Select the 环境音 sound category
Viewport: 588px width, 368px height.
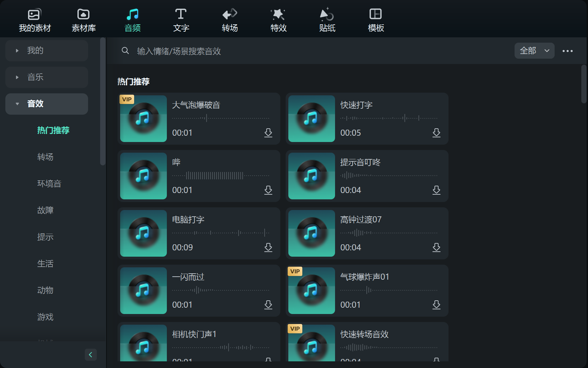coord(49,184)
